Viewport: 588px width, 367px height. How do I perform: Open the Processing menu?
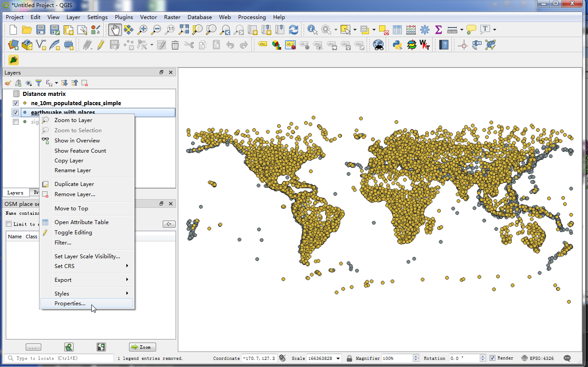[x=252, y=17]
